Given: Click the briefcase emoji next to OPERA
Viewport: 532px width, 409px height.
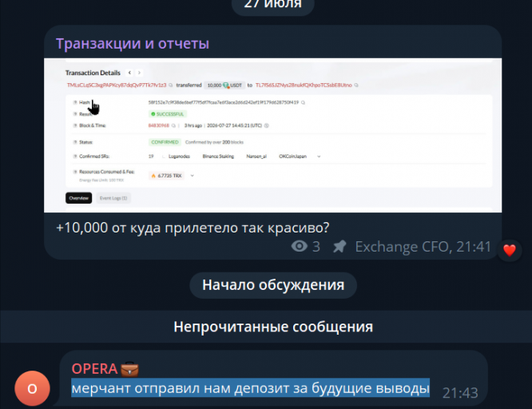Looking at the screenshot, I should point(129,369).
